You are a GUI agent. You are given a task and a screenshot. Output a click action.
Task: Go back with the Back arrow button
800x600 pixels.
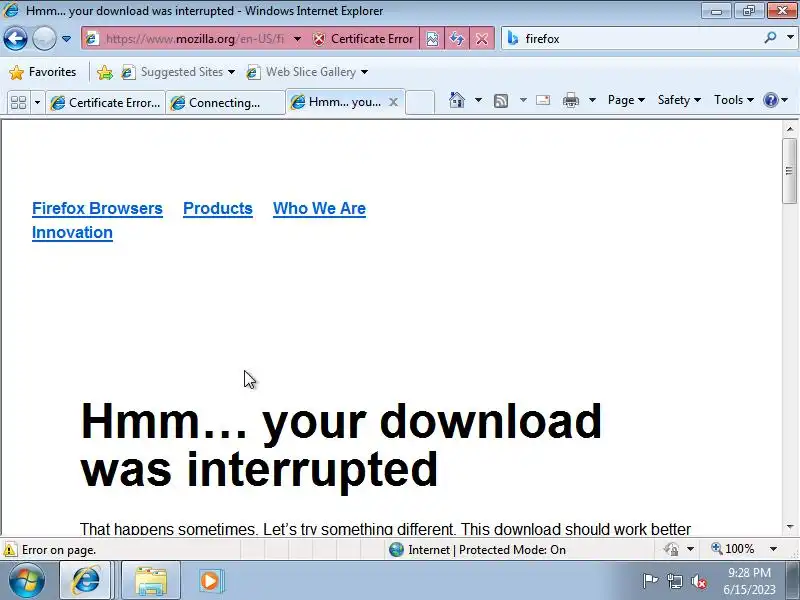click(x=15, y=39)
